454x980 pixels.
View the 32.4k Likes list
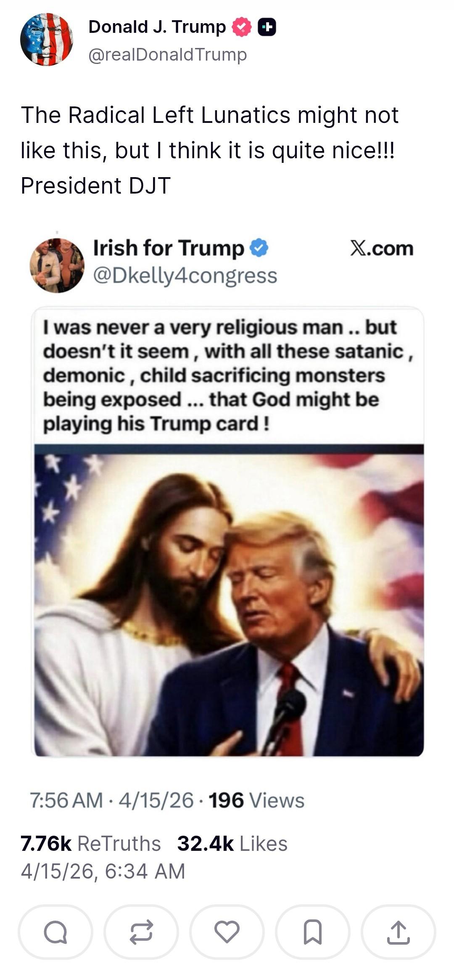[232, 843]
